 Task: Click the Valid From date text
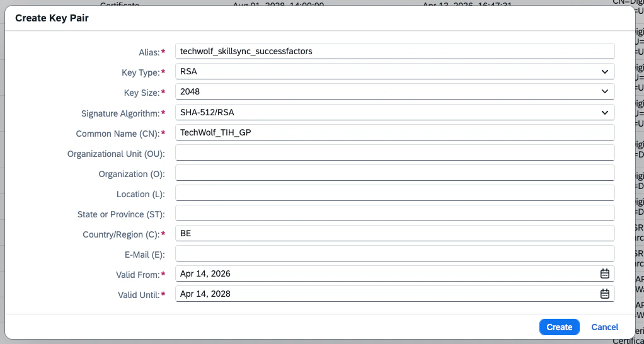(205, 273)
